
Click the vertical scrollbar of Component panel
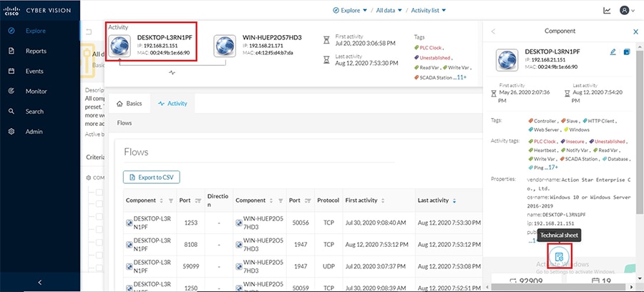tap(640, 132)
